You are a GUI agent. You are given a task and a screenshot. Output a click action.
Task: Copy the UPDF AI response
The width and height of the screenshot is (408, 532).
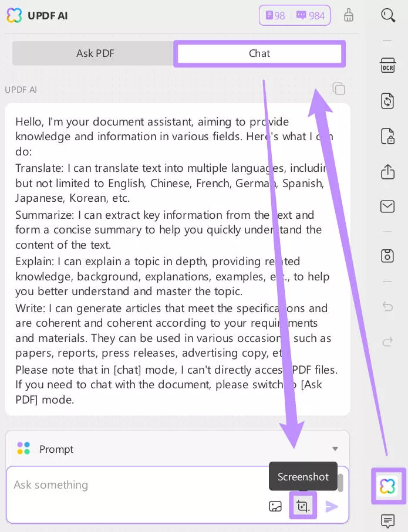pos(339,89)
